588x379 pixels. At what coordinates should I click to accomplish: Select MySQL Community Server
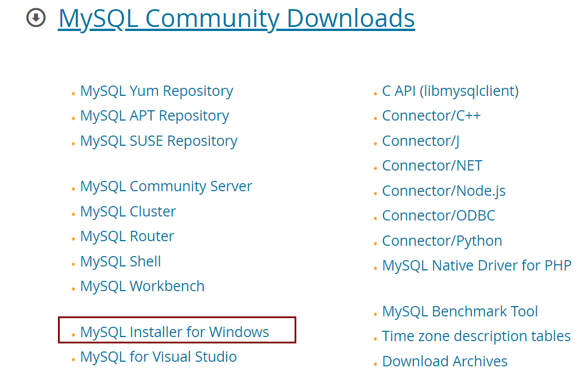[166, 186]
